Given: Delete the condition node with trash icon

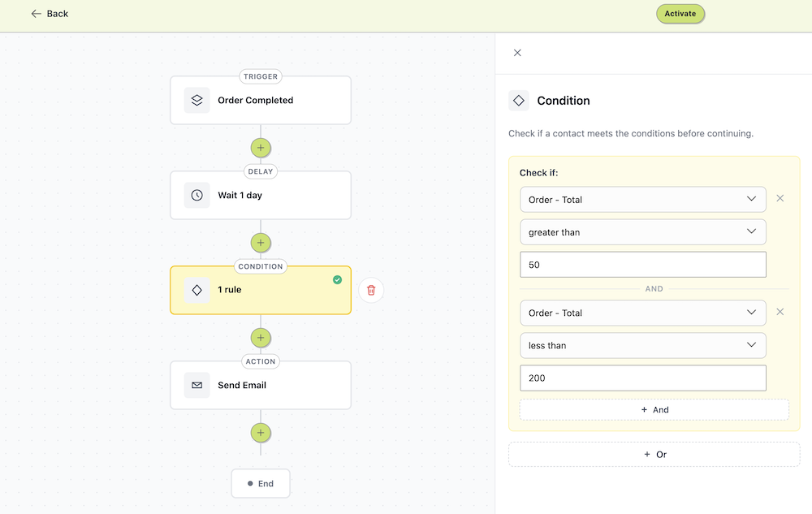Looking at the screenshot, I should pos(371,290).
